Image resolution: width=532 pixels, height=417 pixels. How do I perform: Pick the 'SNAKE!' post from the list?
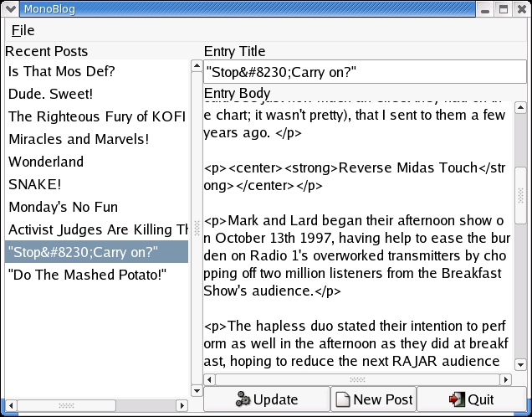click(34, 184)
